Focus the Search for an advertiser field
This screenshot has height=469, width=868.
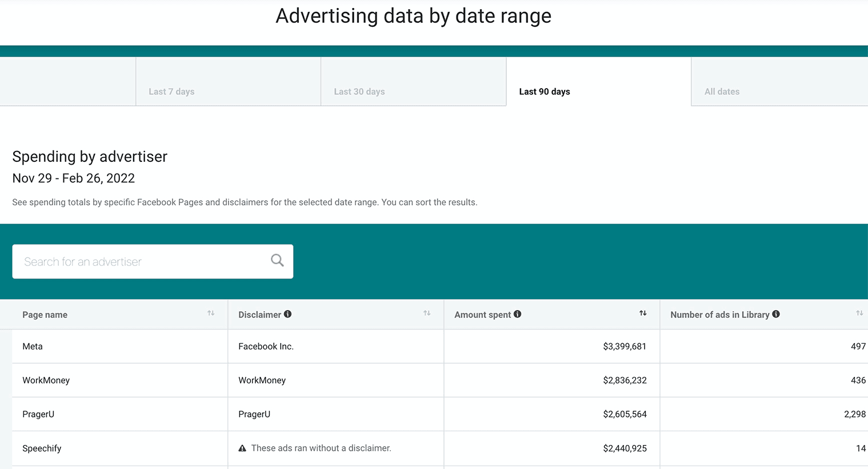click(153, 261)
